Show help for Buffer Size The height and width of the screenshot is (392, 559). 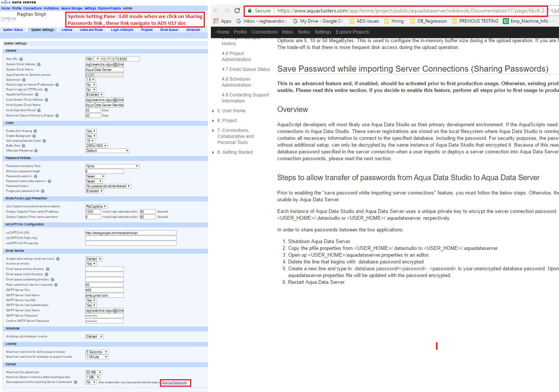[23, 146]
